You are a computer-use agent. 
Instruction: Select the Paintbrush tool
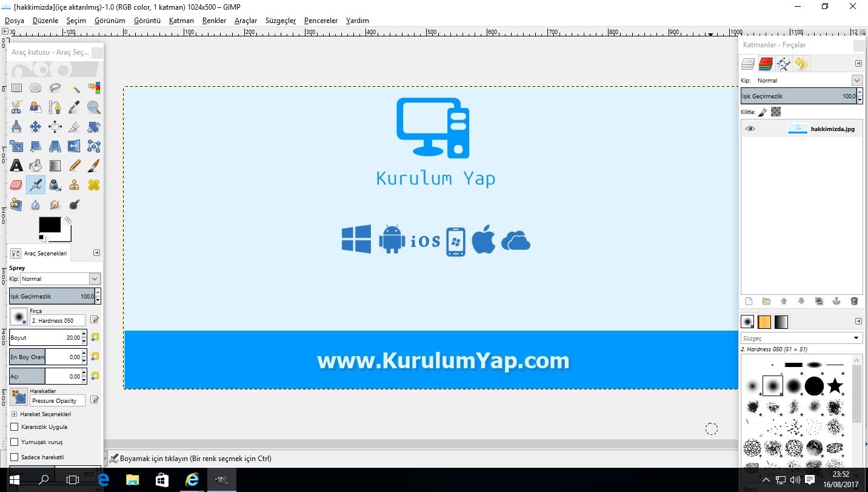tap(94, 166)
